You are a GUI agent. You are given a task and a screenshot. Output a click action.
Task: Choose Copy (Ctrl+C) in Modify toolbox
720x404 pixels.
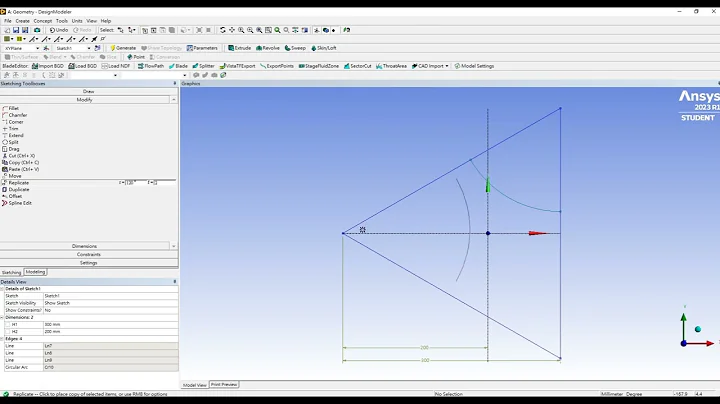[x=20, y=163]
